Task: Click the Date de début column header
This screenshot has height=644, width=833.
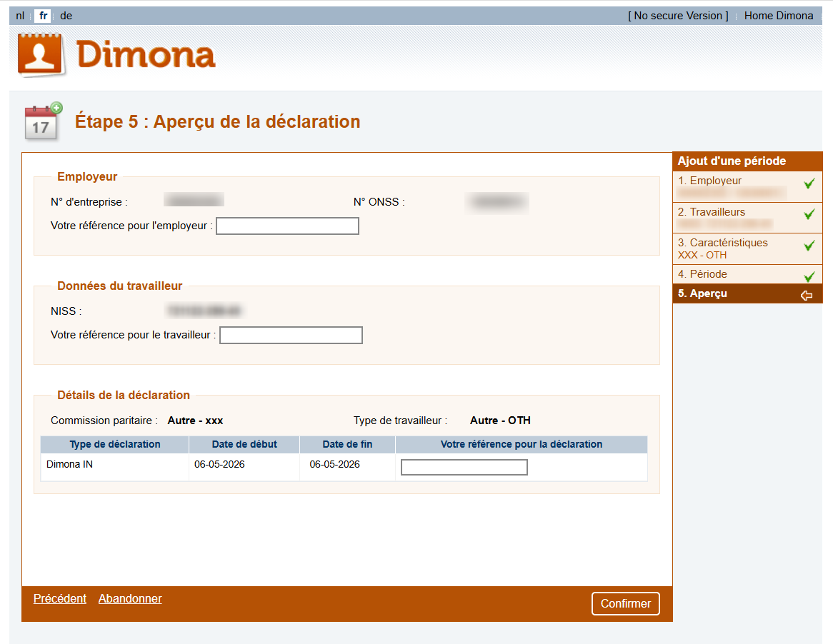Action: [x=244, y=444]
